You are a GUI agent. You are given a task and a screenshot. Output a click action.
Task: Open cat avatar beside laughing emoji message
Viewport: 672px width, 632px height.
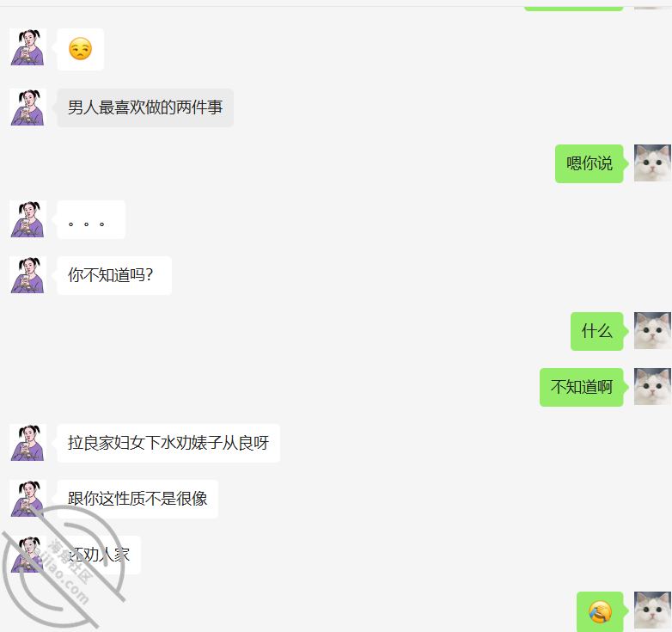[x=652, y=611]
